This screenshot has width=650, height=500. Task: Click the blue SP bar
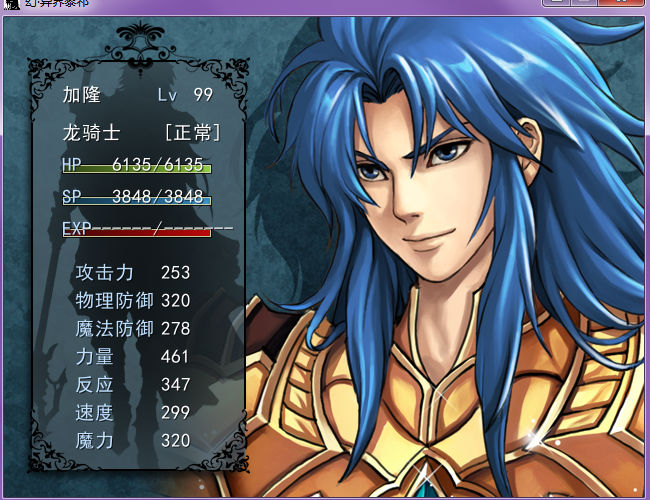[137, 201]
